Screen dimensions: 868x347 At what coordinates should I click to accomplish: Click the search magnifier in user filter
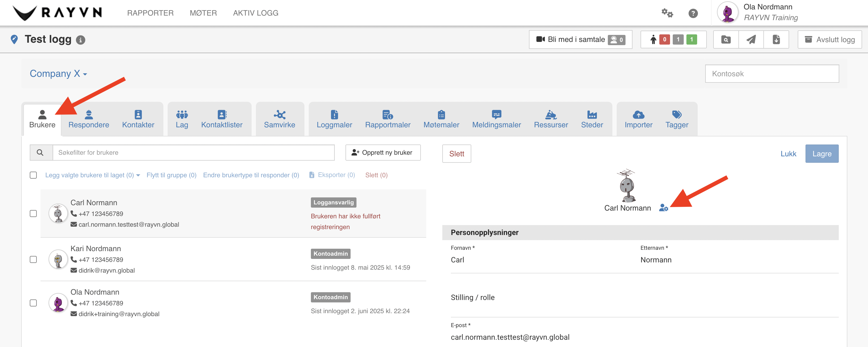(40, 153)
